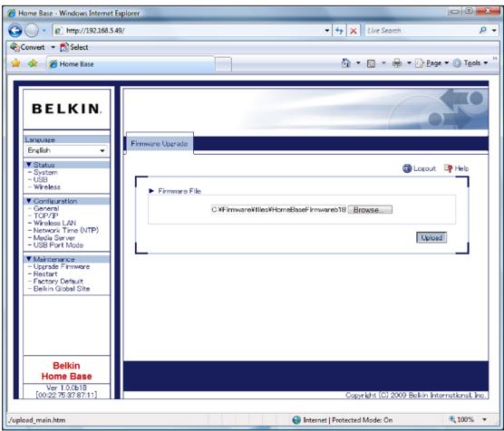Image resolution: width=504 pixels, height=431 pixels.
Task: Click the browser Forward arrow button
Action: coord(32,31)
